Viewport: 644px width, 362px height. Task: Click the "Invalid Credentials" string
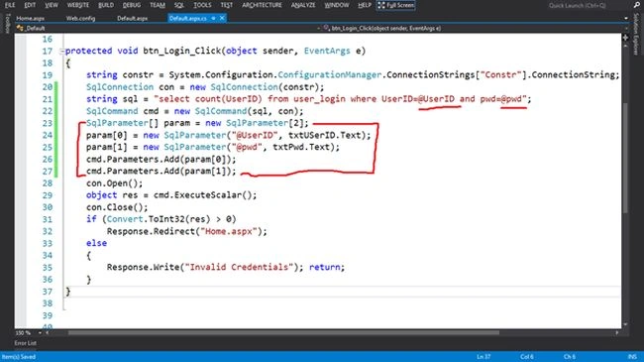pos(239,267)
